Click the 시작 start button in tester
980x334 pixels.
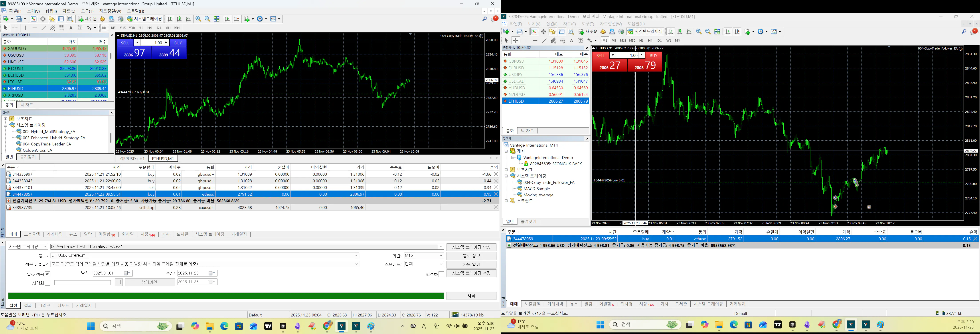click(x=471, y=296)
